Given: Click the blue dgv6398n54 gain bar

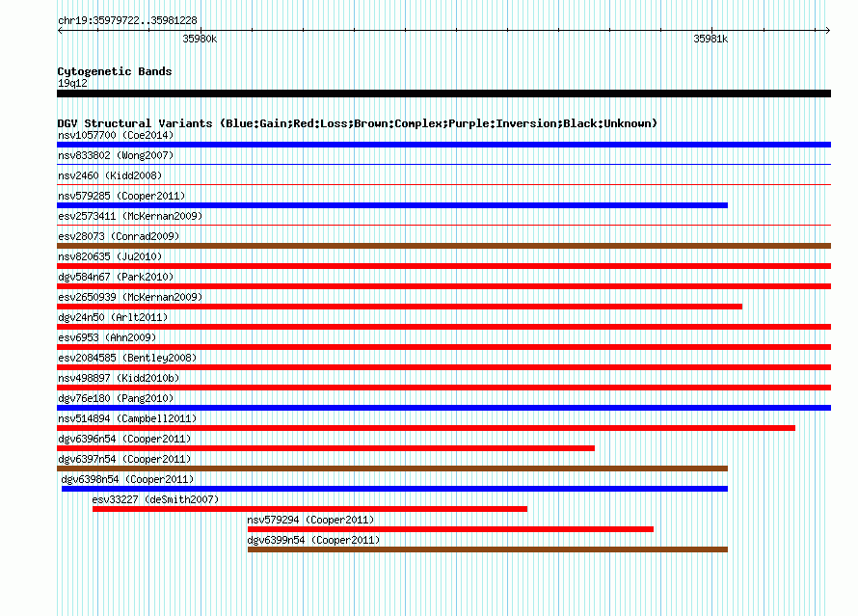Looking at the screenshot, I should click(394, 489).
